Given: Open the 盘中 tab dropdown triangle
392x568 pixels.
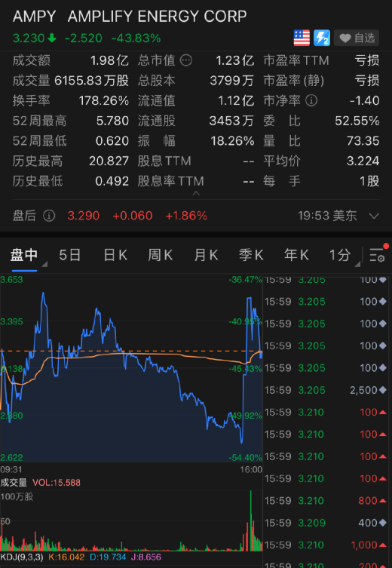Looking at the screenshot, I should click(x=44, y=265).
